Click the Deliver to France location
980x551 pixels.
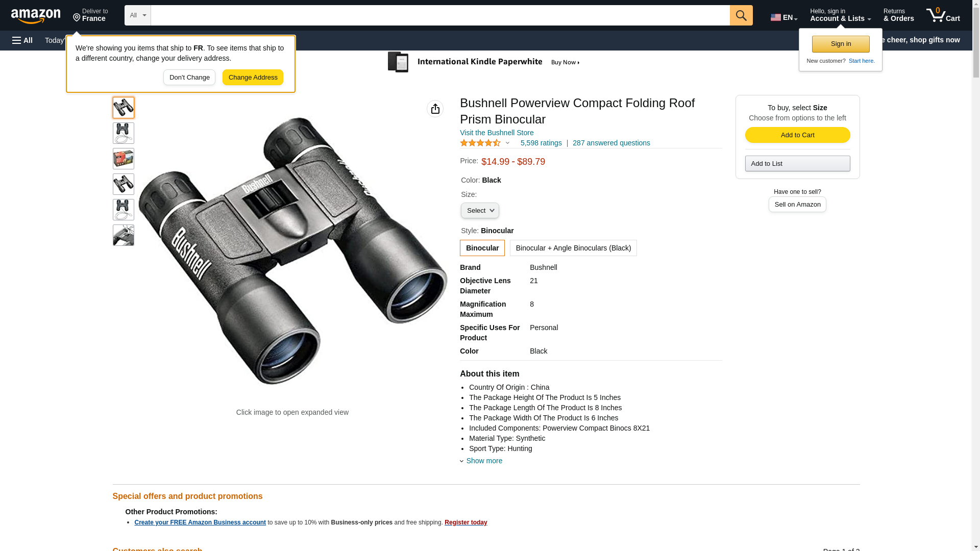(90, 15)
